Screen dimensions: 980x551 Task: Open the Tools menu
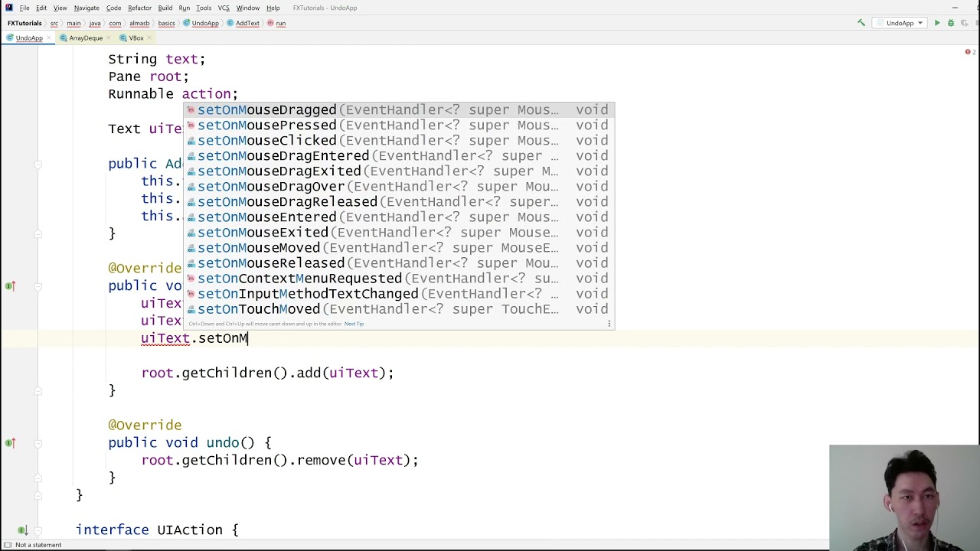204,8
